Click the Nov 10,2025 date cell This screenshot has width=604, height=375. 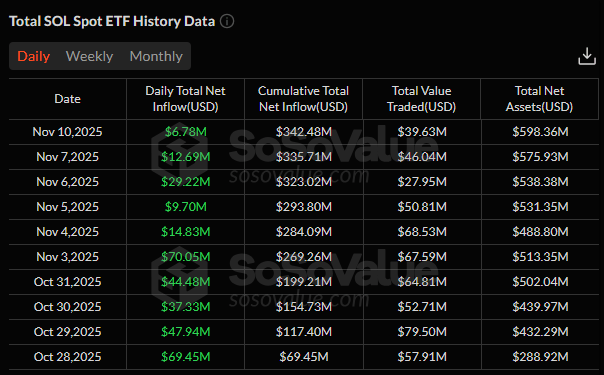point(67,132)
